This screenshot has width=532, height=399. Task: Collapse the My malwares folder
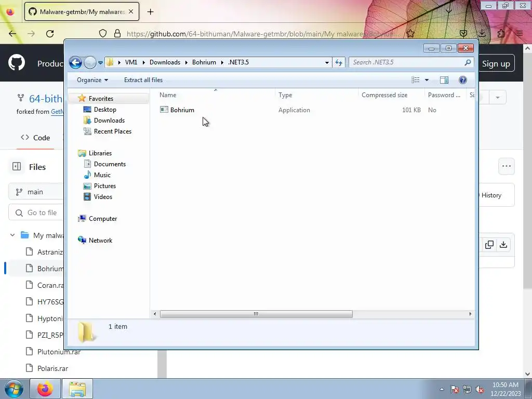(x=12, y=235)
